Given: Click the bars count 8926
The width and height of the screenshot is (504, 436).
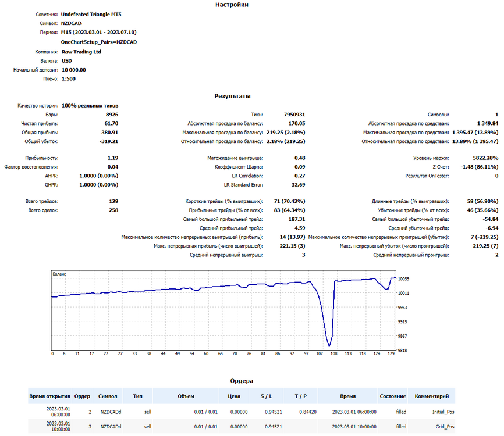Looking at the screenshot, I should (112, 115).
